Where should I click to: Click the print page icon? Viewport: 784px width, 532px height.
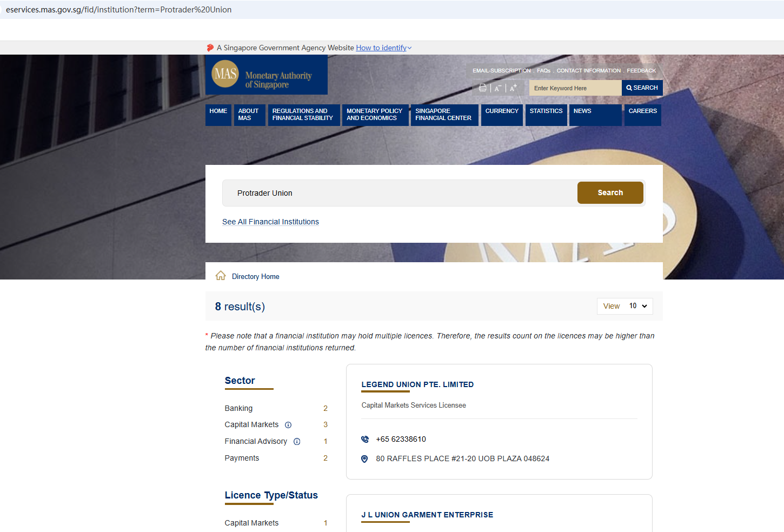482,88
